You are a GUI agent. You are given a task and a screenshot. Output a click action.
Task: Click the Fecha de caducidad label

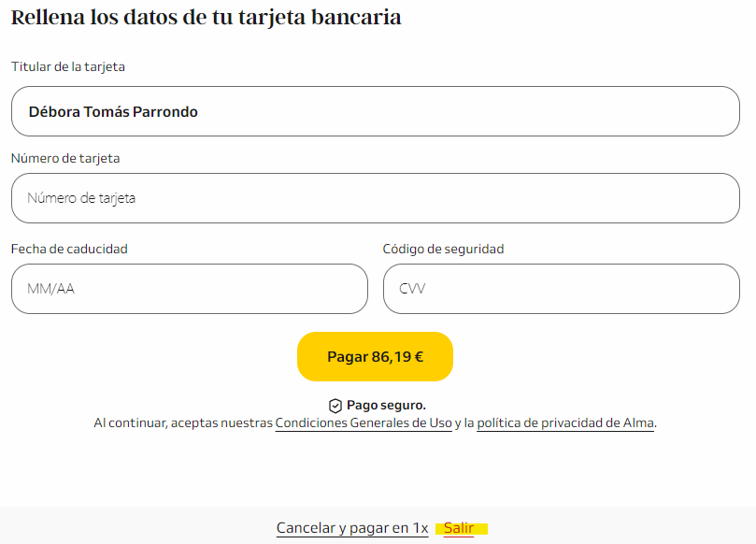[x=69, y=249]
